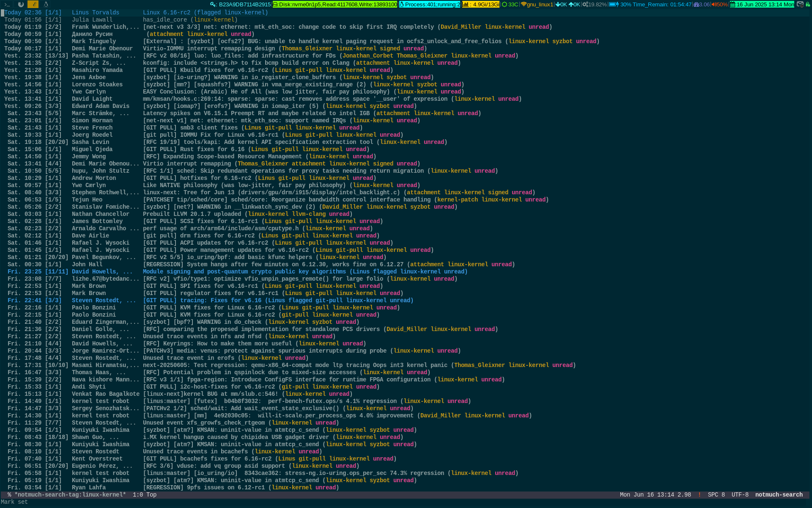The height and width of the screenshot is (508, 812).
Task: Select James Bottomley SCSI fixes row
Action: point(406,221)
